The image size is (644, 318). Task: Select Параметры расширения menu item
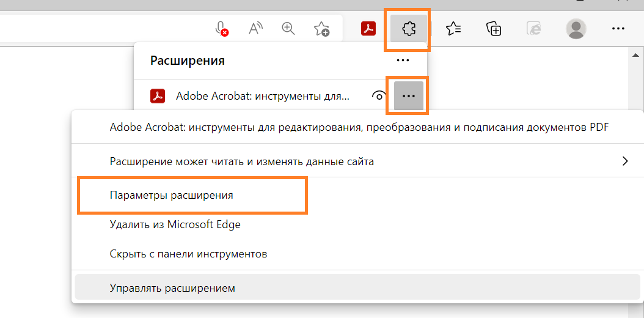(x=172, y=195)
